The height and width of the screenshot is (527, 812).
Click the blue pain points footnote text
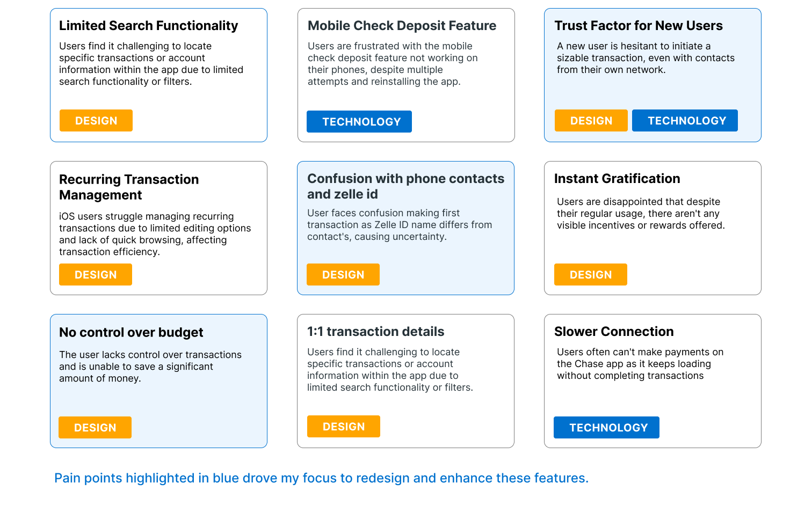[322, 478]
